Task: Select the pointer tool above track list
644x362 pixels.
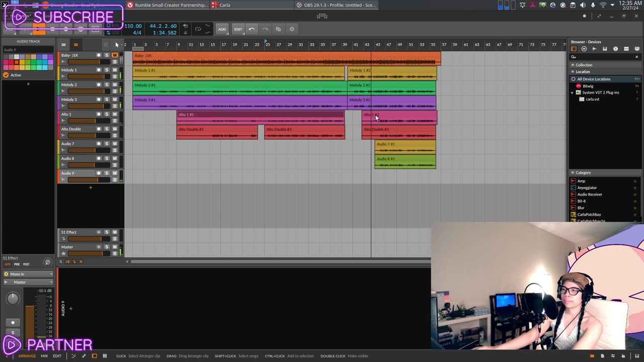Action: 117,45
